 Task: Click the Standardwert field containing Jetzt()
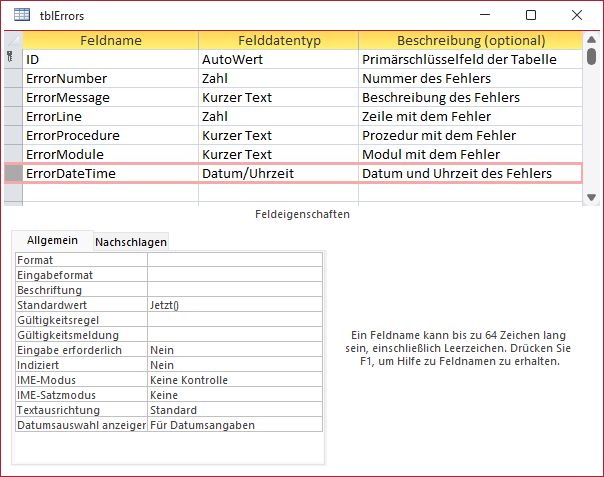235,305
